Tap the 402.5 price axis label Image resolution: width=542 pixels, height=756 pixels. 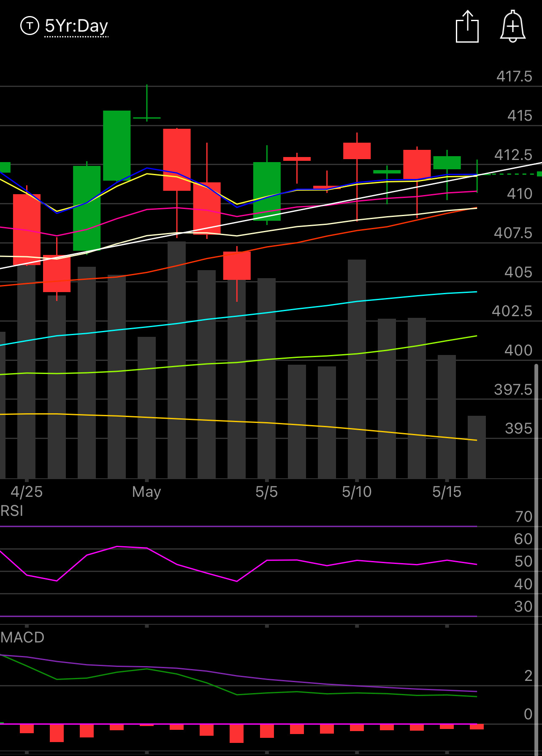coord(512,311)
